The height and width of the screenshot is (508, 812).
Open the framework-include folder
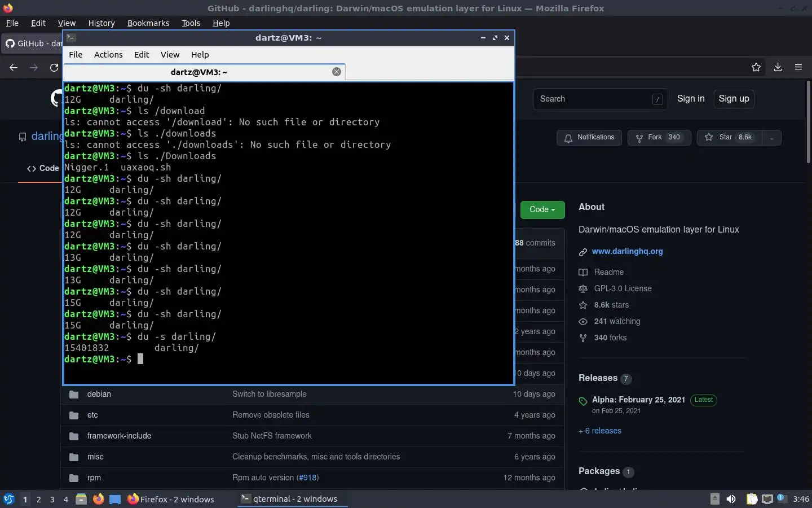(x=119, y=436)
